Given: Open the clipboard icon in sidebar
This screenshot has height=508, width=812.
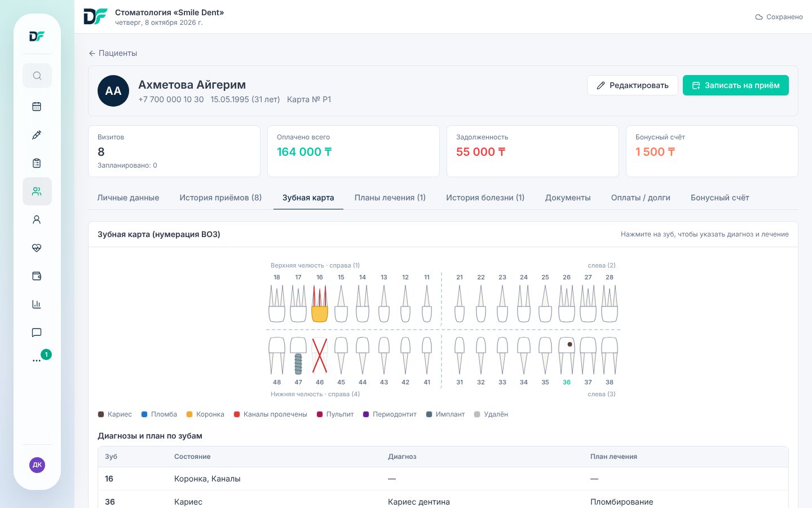Looking at the screenshot, I should pyautogui.click(x=37, y=163).
